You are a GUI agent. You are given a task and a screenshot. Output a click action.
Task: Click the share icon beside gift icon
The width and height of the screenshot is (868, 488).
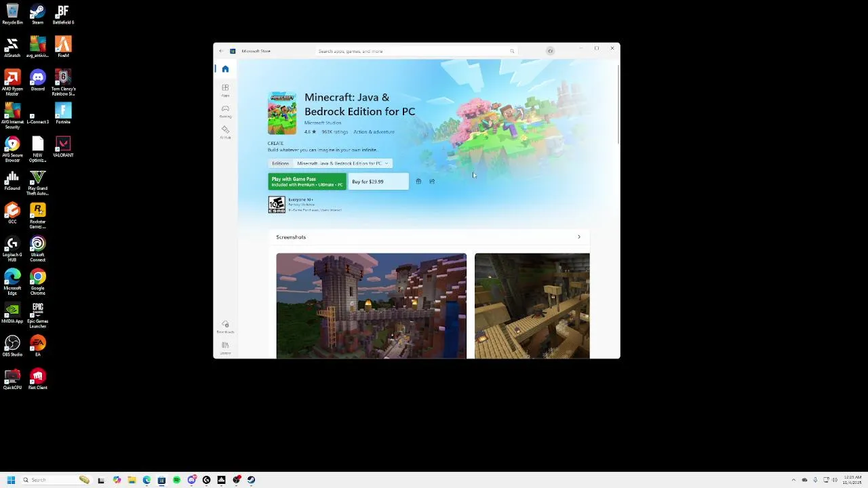[x=432, y=182]
